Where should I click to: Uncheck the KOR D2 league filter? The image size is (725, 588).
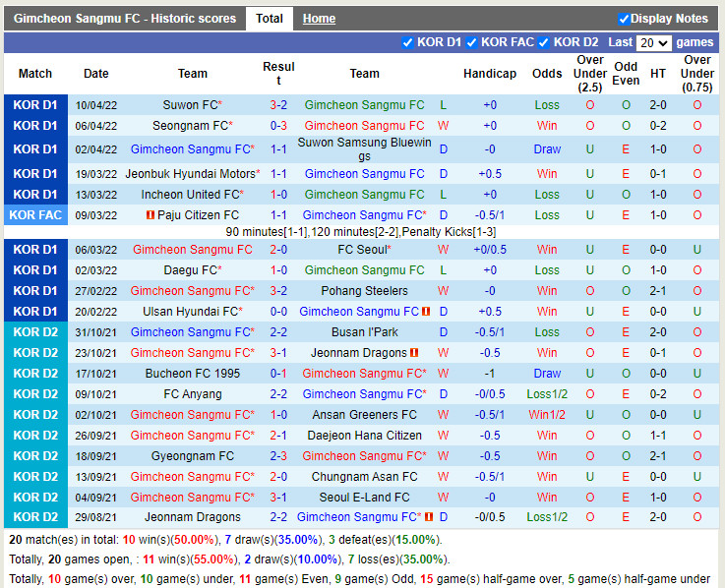(544, 42)
